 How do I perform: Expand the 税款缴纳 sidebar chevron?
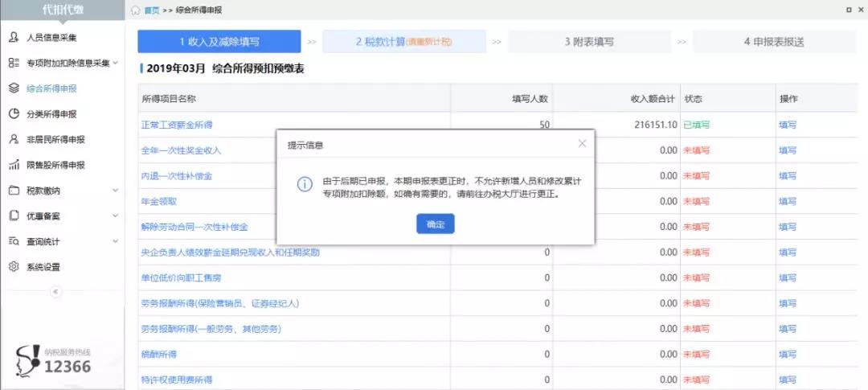[115, 190]
